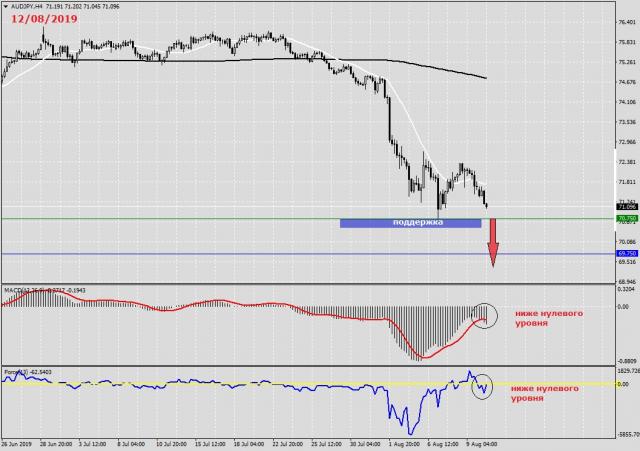Click the red text label beside Force index
Image resolution: width=640 pixels, height=451 pixels.
(x=545, y=392)
